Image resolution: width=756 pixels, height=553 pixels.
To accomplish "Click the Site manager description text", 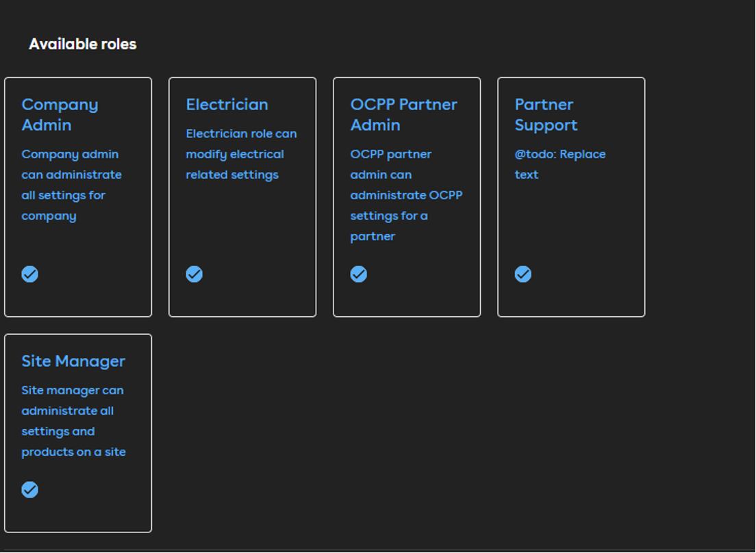I will pyautogui.click(x=73, y=421).
